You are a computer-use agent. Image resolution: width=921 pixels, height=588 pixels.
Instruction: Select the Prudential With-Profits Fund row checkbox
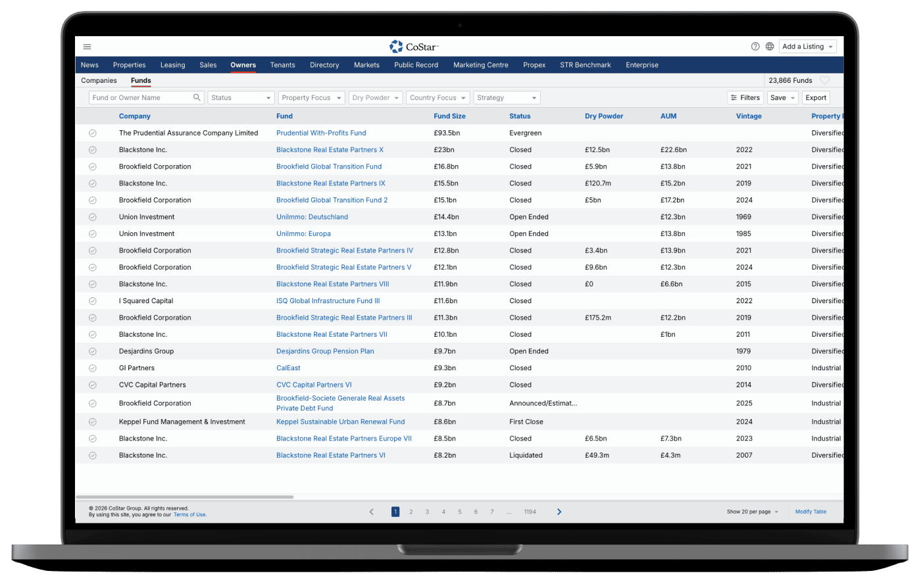pyautogui.click(x=93, y=133)
